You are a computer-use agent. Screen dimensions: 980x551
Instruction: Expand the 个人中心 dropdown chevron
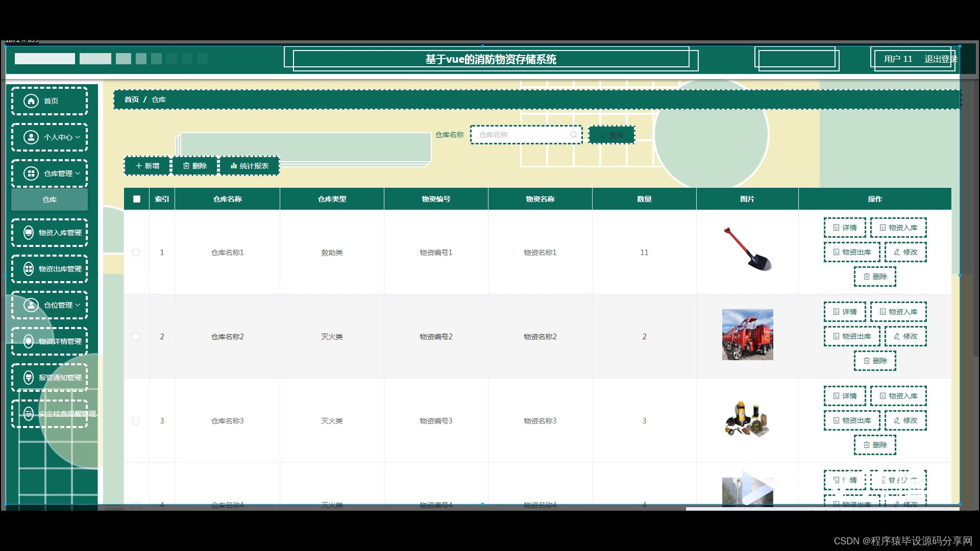tap(78, 137)
